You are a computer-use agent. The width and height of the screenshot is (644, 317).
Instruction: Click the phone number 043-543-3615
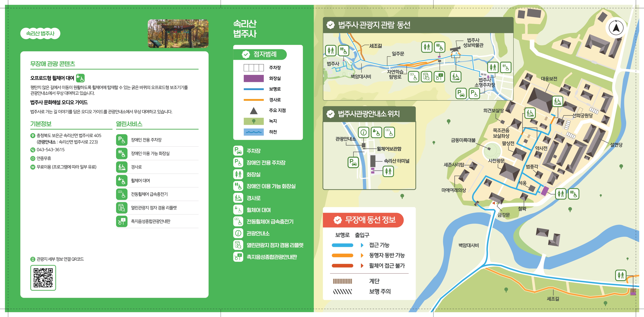51,150
